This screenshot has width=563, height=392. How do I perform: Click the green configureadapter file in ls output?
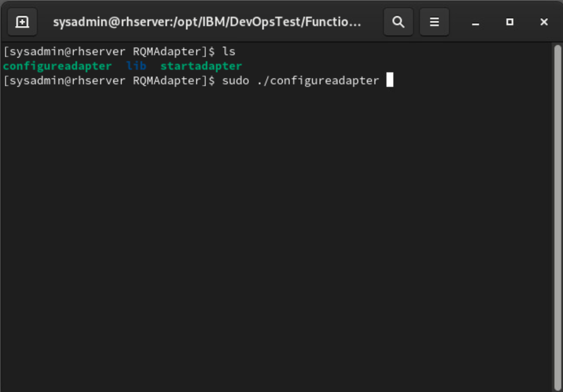pyautogui.click(x=57, y=66)
